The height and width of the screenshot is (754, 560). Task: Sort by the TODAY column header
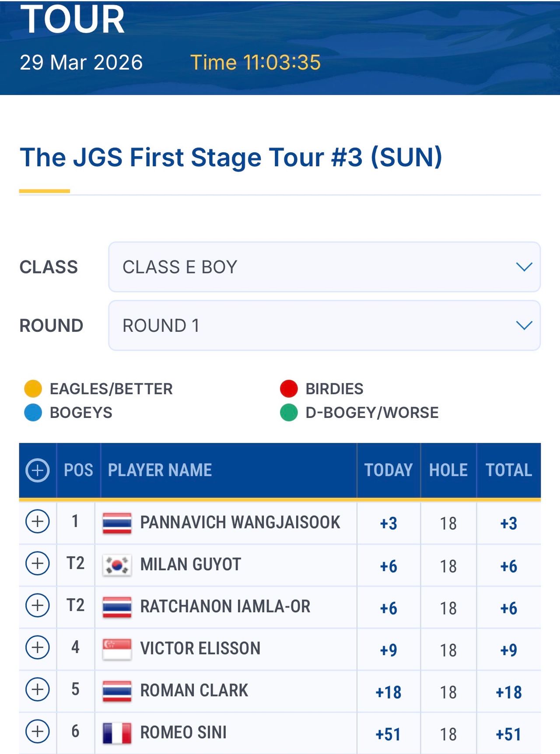[388, 470]
